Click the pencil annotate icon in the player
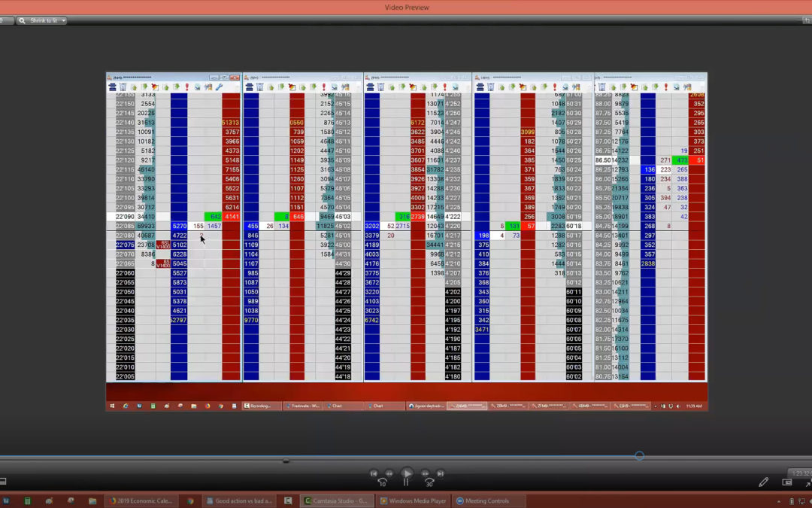 pyautogui.click(x=763, y=482)
